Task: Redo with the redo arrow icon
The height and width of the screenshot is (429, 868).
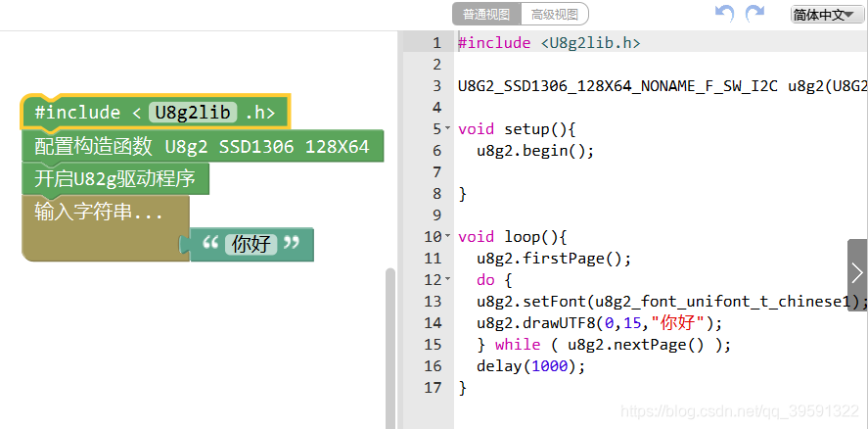Action: click(x=755, y=13)
